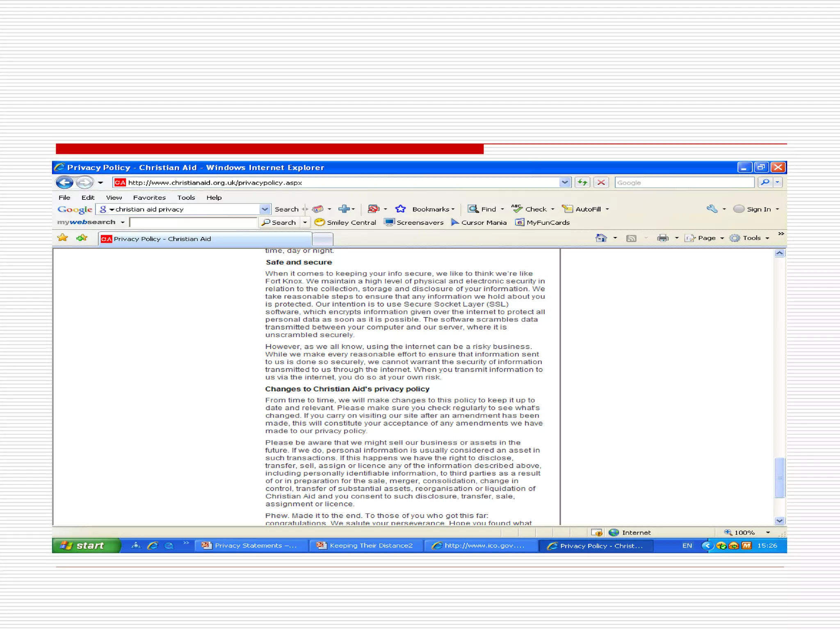Click the Print icon in command bar

pyautogui.click(x=662, y=238)
